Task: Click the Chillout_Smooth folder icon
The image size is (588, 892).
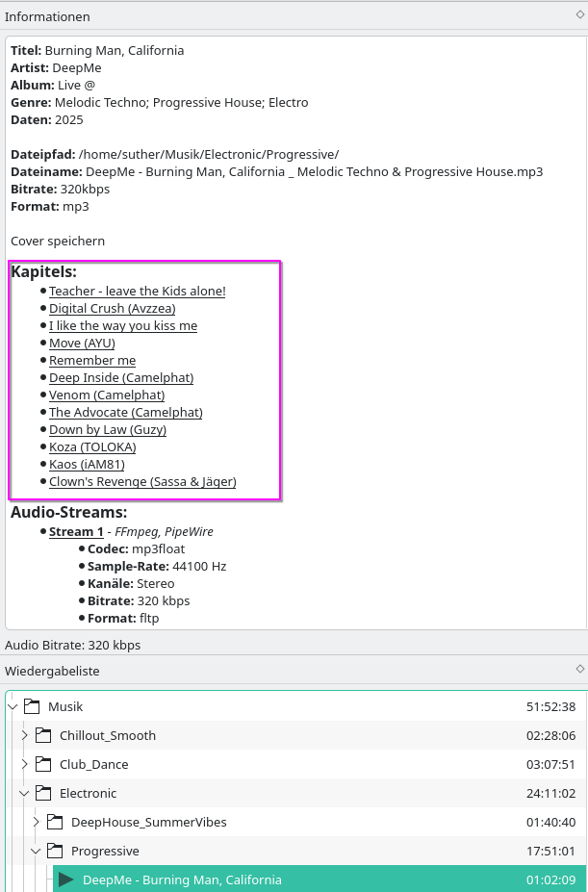Action: tap(43, 735)
